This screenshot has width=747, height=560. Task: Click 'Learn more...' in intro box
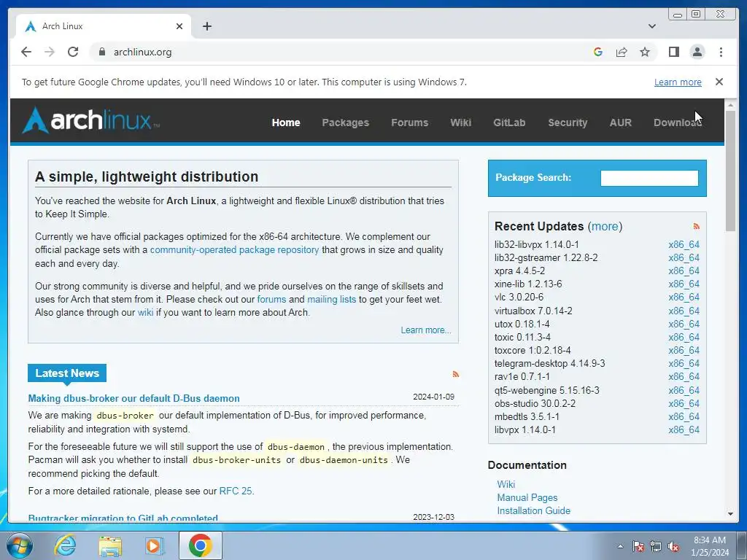pyautogui.click(x=426, y=330)
